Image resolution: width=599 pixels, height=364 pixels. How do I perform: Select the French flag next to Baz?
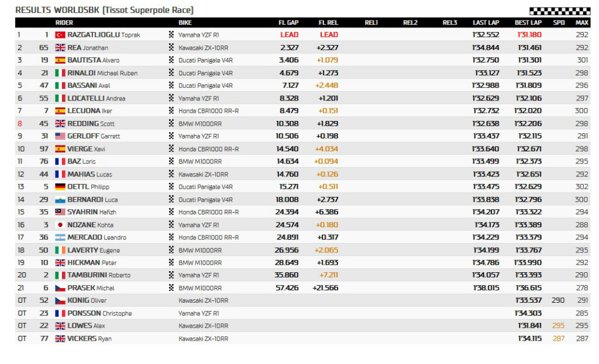coord(60,161)
